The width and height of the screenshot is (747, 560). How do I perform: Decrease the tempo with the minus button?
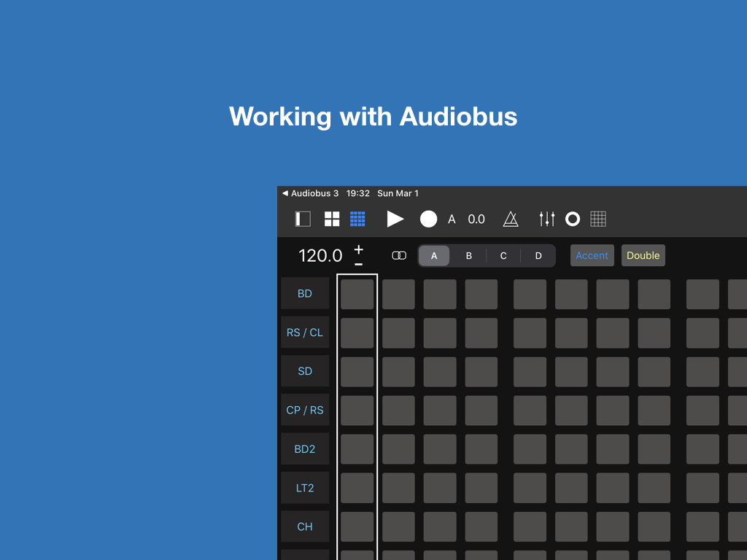click(358, 263)
